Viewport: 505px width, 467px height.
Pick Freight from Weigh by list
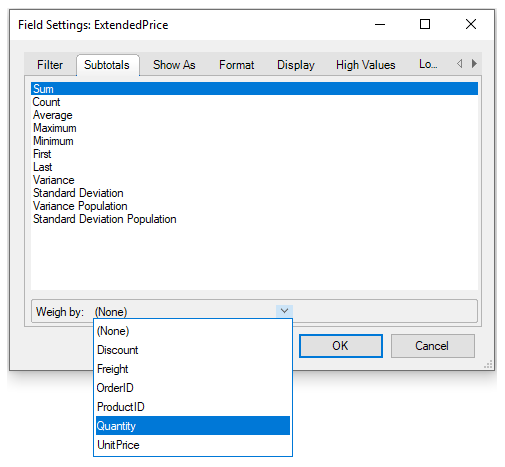(x=193, y=369)
